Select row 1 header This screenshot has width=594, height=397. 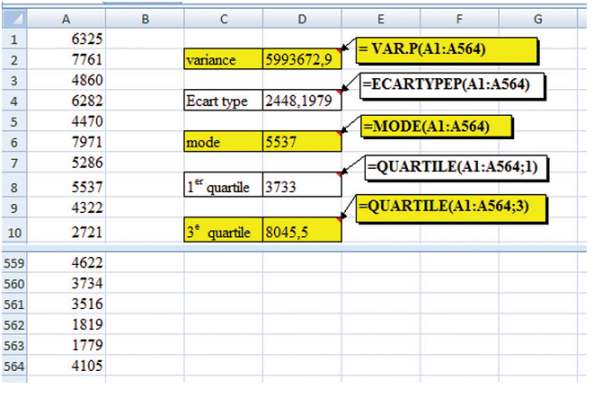click(14, 39)
